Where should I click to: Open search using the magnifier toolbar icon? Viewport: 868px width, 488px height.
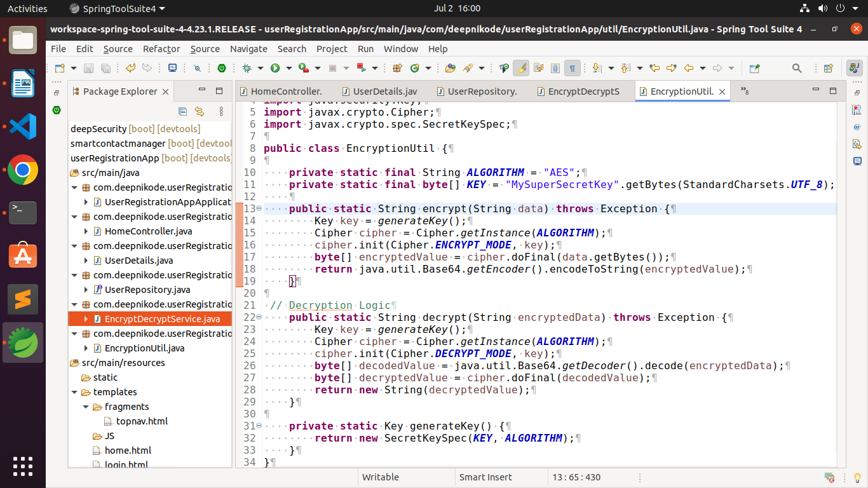[x=796, y=68]
